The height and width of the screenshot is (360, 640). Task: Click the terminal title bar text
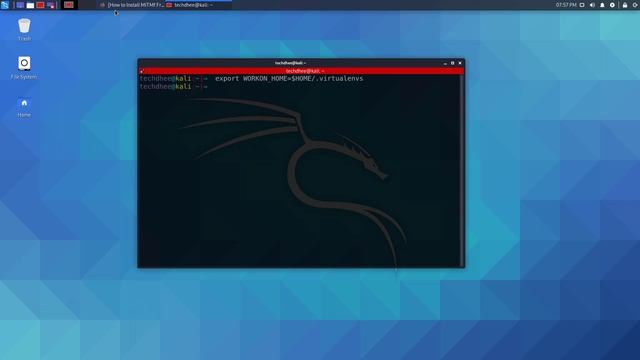click(290, 63)
